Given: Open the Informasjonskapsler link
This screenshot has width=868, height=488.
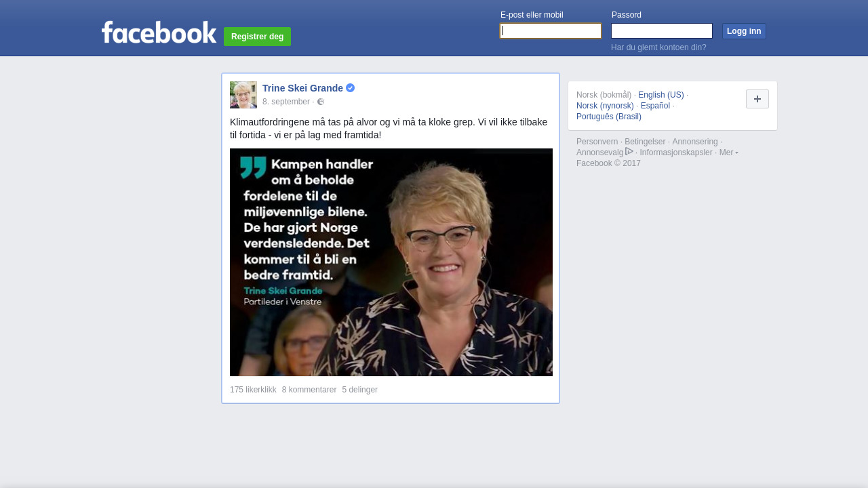Looking at the screenshot, I should point(676,152).
